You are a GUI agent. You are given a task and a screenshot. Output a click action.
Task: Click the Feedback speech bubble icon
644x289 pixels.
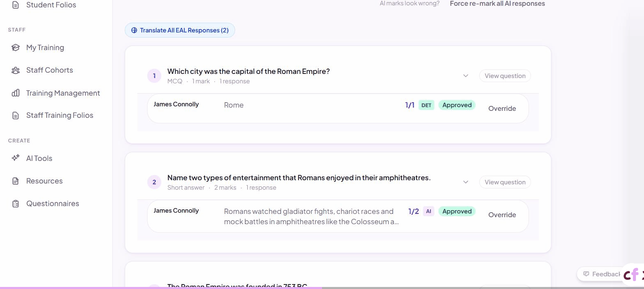pos(586,274)
